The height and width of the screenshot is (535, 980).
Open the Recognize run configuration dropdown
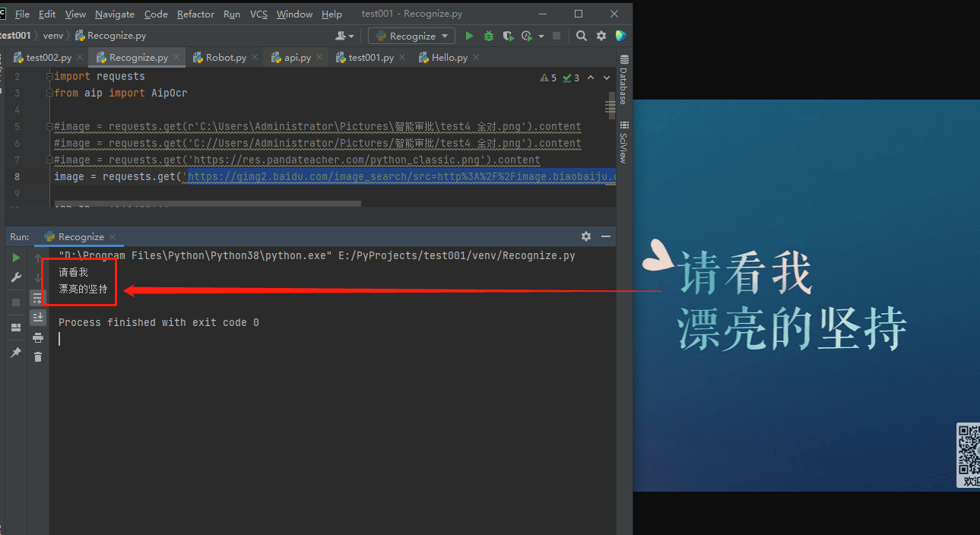point(411,35)
